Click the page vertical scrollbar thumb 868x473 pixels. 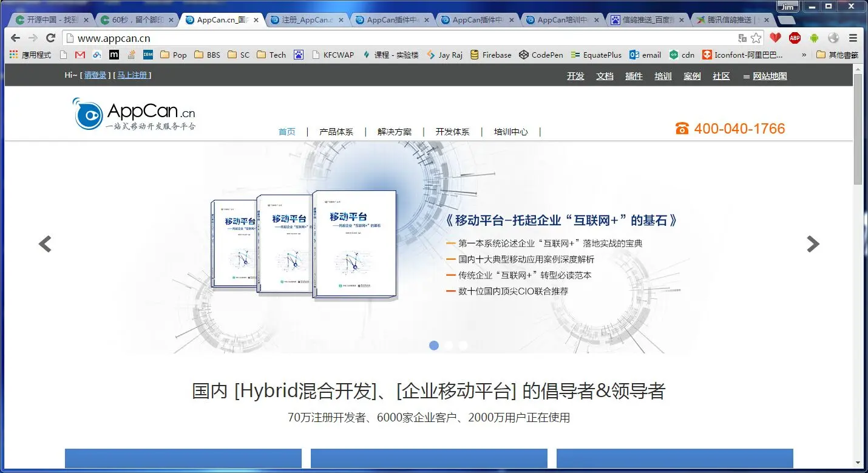[x=858, y=129]
